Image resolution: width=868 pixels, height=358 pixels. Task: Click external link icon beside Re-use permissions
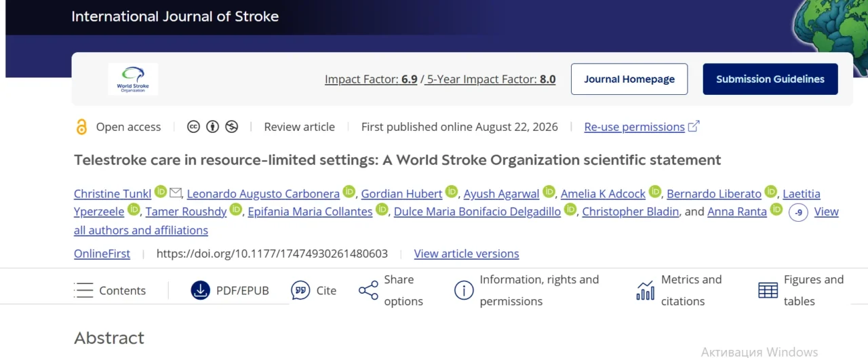(694, 126)
